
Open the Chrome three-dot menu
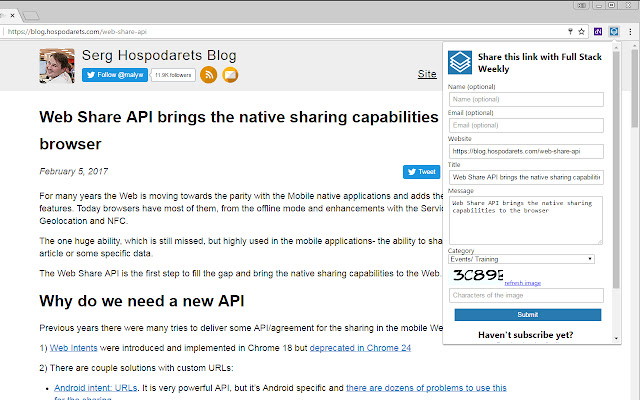pyautogui.click(x=630, y=32)
